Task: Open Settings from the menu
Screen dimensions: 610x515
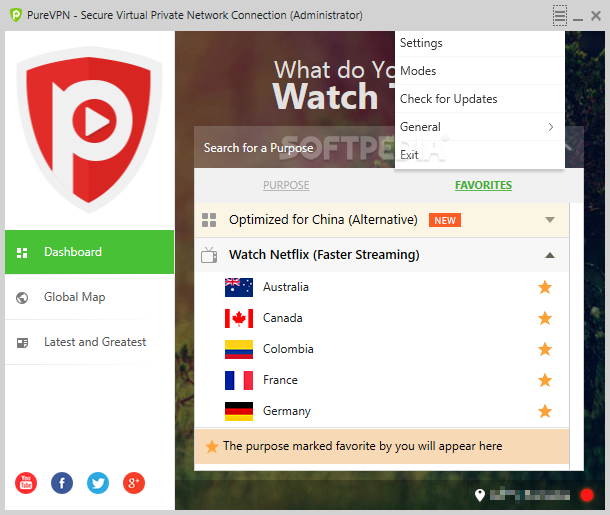Action: pos(480,43)
